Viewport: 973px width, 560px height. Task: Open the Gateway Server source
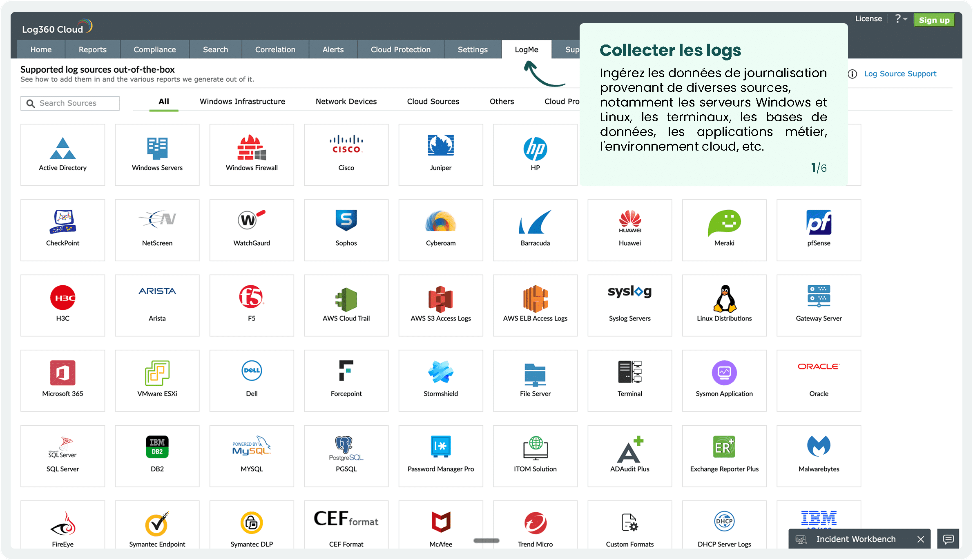[x=819, y=305]
